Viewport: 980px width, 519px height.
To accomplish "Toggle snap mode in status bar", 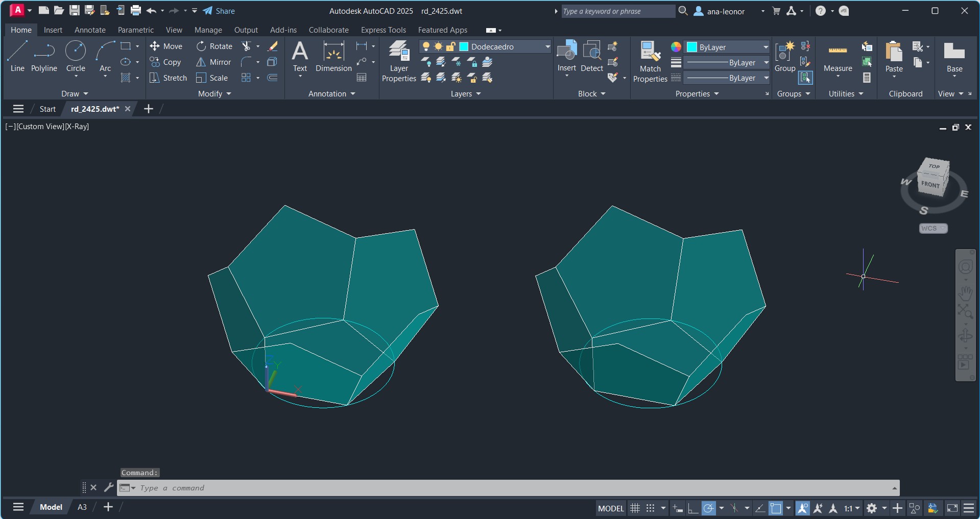I will click(650, 508).
